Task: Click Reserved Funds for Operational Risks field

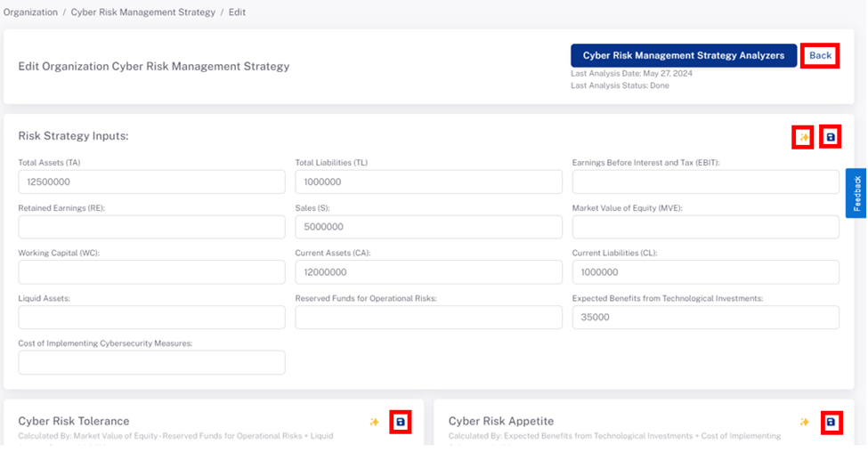Action: (x=428, y=318)
